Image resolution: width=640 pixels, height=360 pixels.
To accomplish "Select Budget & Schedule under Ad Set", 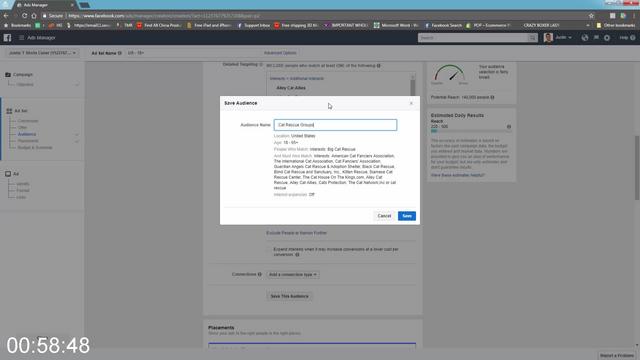I will tap(35, 147).
